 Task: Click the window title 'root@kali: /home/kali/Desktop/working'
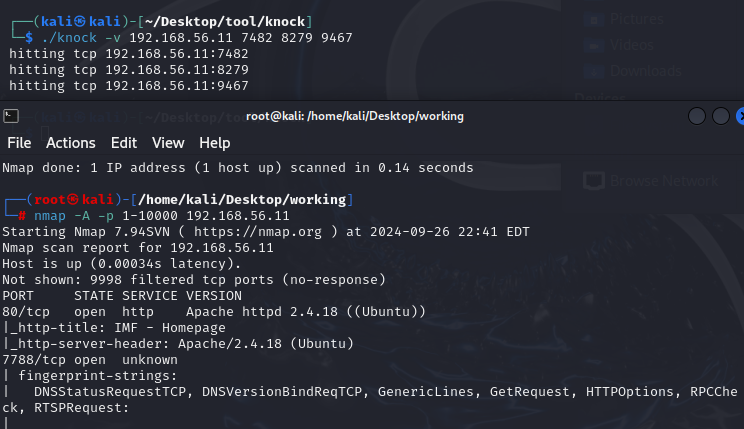coord(354,116)
